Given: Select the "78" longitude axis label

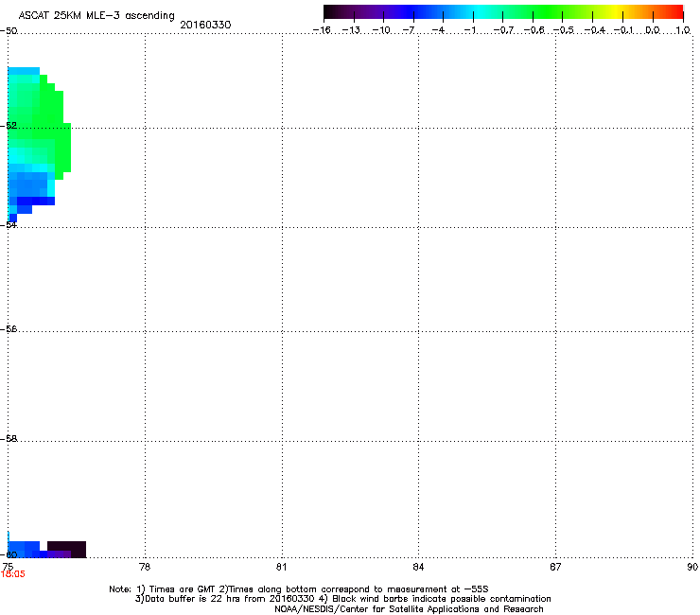Looking at the screenshot, I should point(145,567).
